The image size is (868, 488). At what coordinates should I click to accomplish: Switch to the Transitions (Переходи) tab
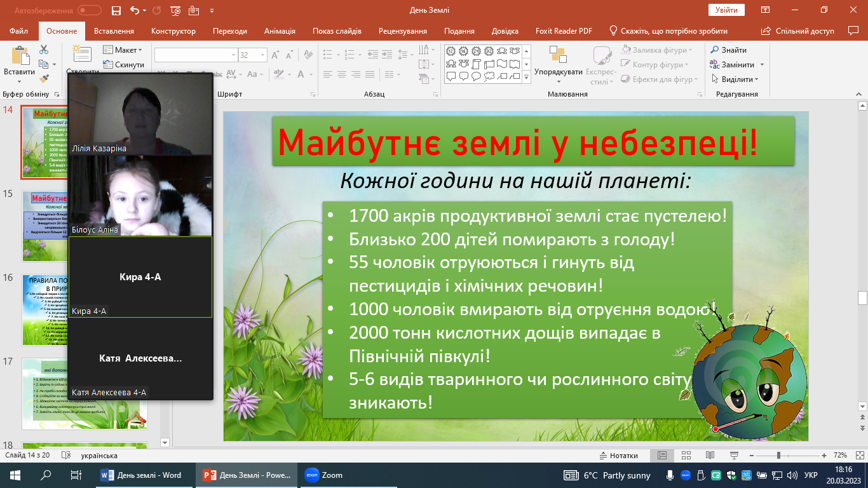point(230,30)
